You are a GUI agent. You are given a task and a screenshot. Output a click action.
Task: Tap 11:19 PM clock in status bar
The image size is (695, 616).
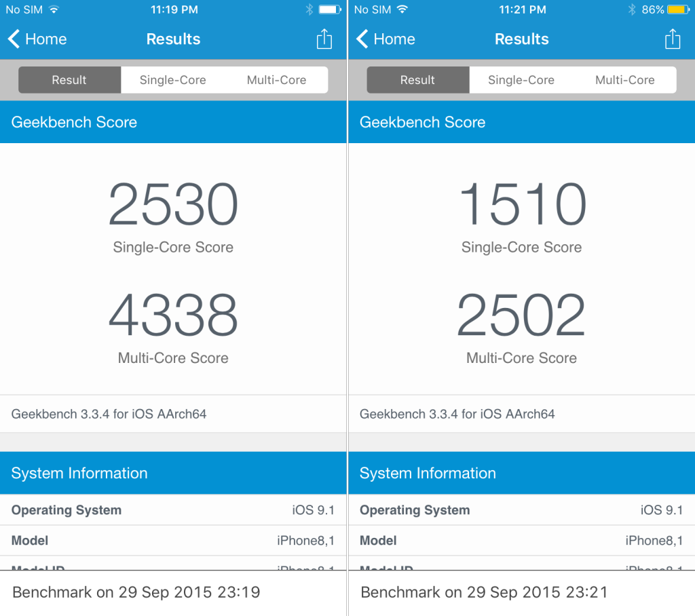click(x=174, y=9)
